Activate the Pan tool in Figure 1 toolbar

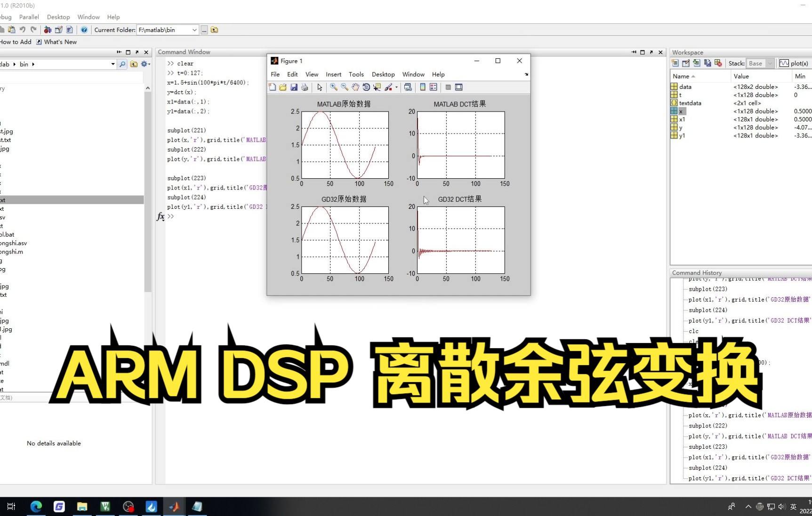[x=355, y=87]
